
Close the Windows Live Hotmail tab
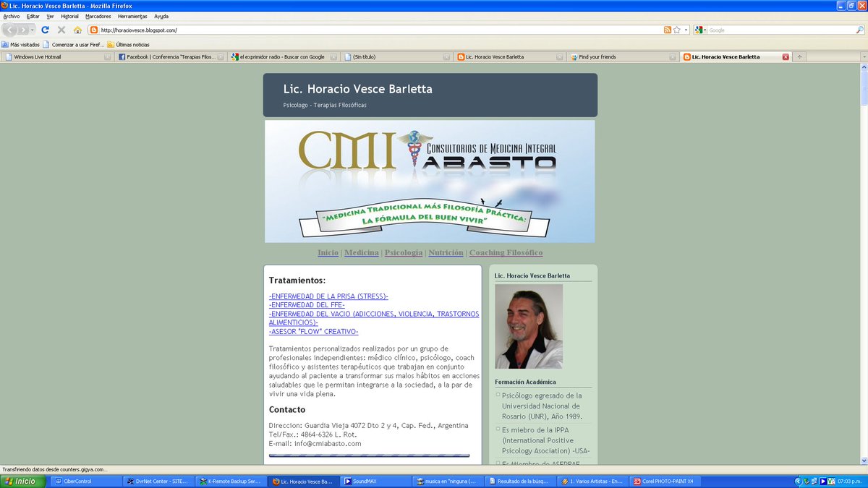click(x=107, y=56)
